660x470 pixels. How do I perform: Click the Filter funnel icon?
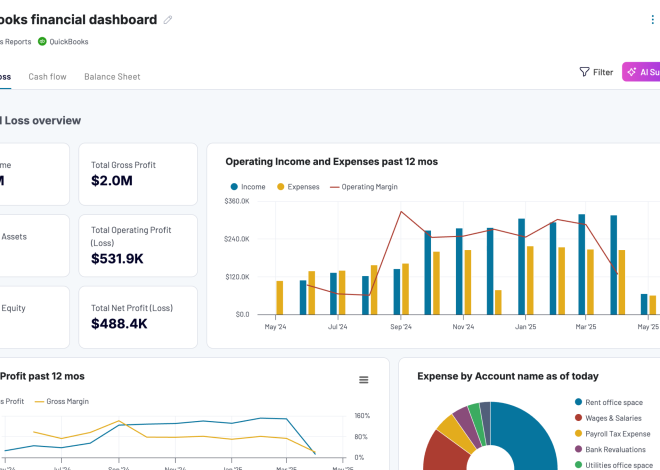pyautogui.click(x=584, y=72)
